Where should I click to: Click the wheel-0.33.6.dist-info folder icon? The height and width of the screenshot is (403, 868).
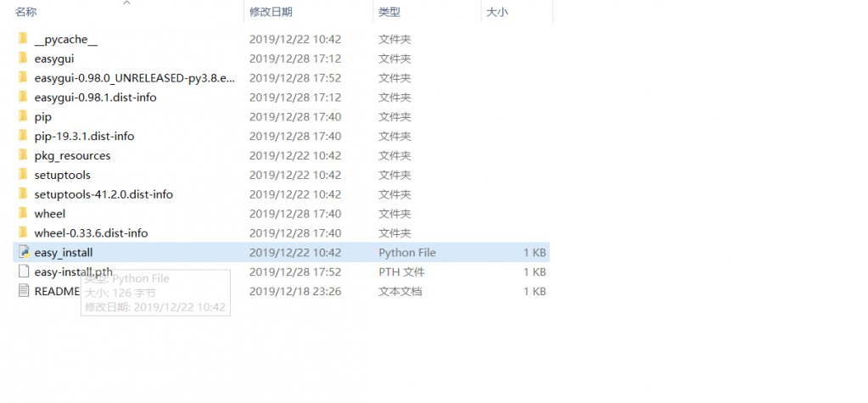tap(23, 232)
